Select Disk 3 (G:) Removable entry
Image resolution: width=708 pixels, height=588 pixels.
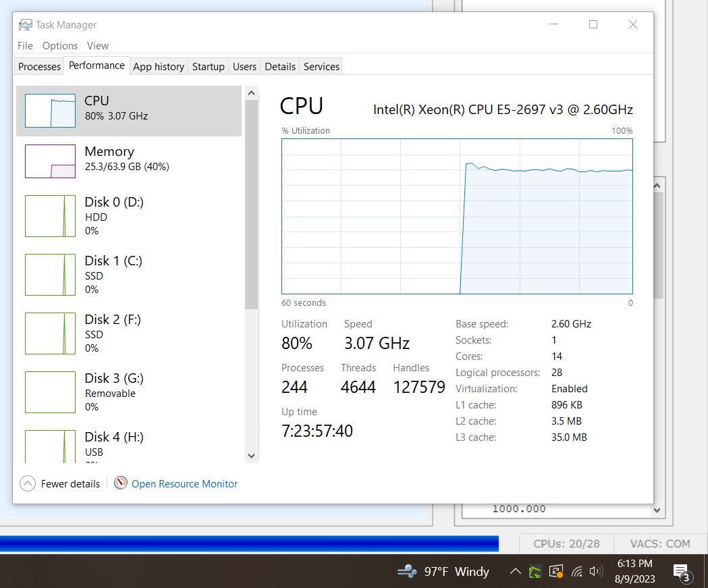[x=129, y=392]
